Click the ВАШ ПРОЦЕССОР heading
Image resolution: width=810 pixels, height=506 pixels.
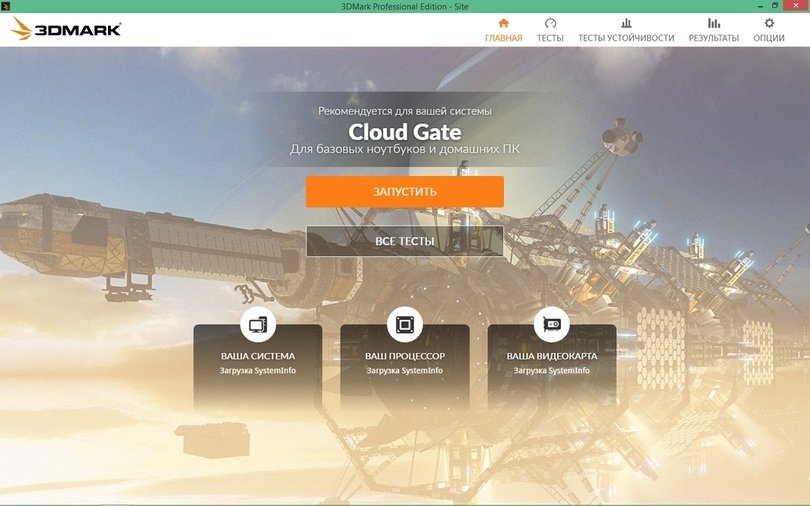click(404, 356)
